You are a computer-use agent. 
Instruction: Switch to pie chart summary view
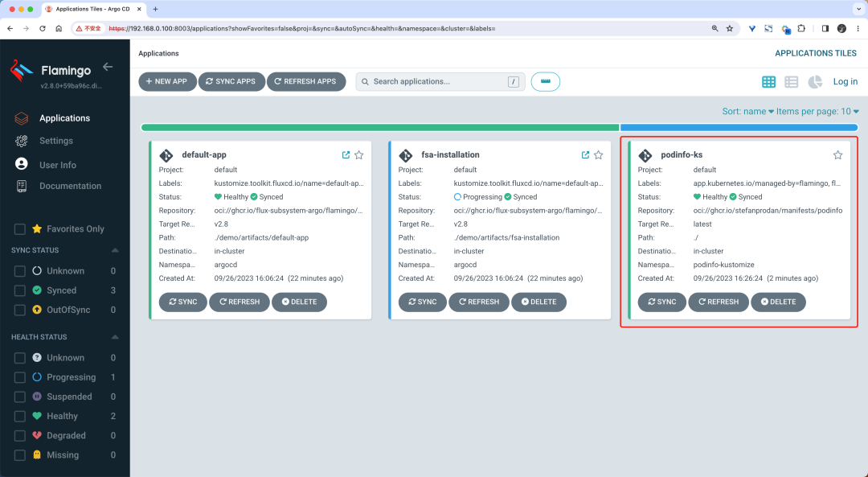pyautogui.click(x=815, y=82)
